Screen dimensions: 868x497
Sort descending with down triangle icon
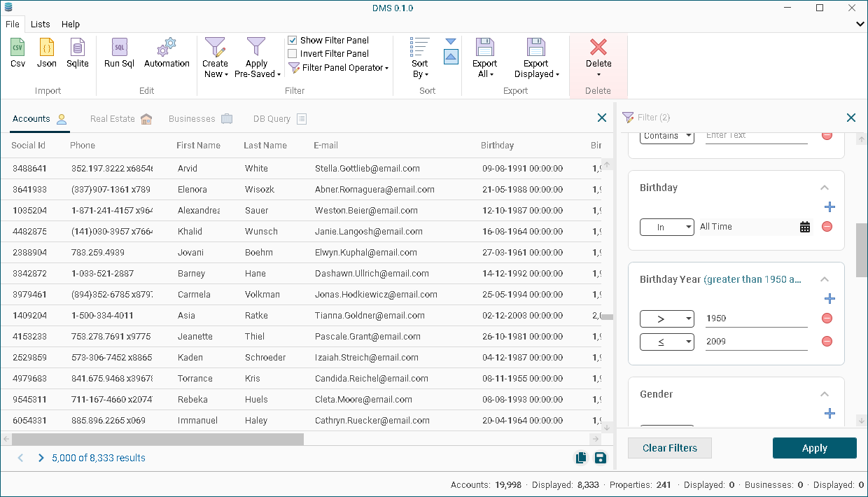pos(451,42)
